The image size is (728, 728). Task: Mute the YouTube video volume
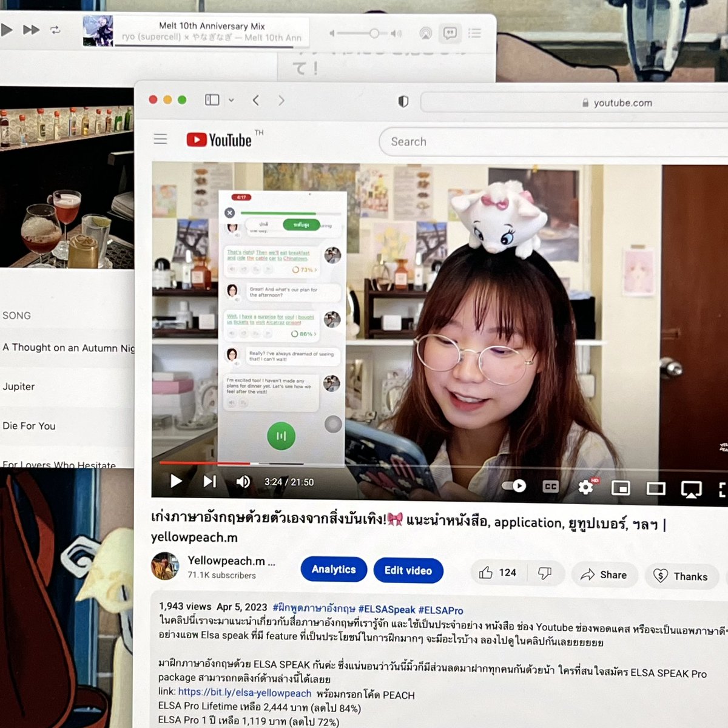(x=243, y=482)
